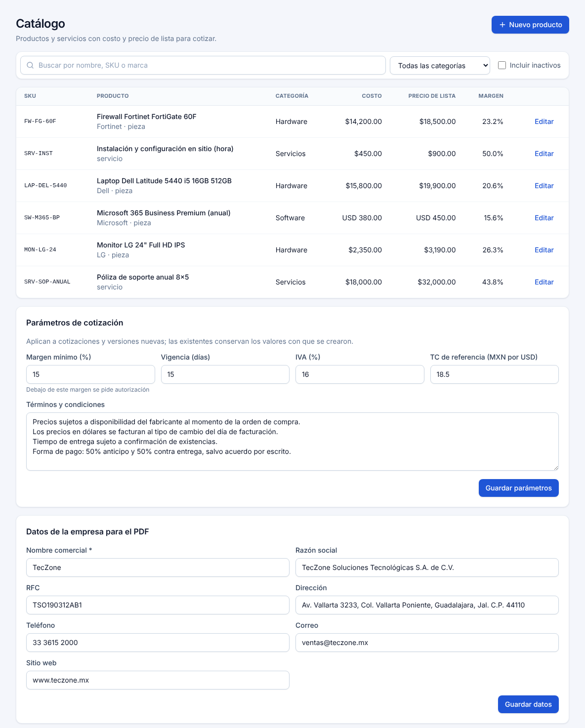
Task: Edit the Laptop Dell Latitude 5440 row
Action: 544,186
